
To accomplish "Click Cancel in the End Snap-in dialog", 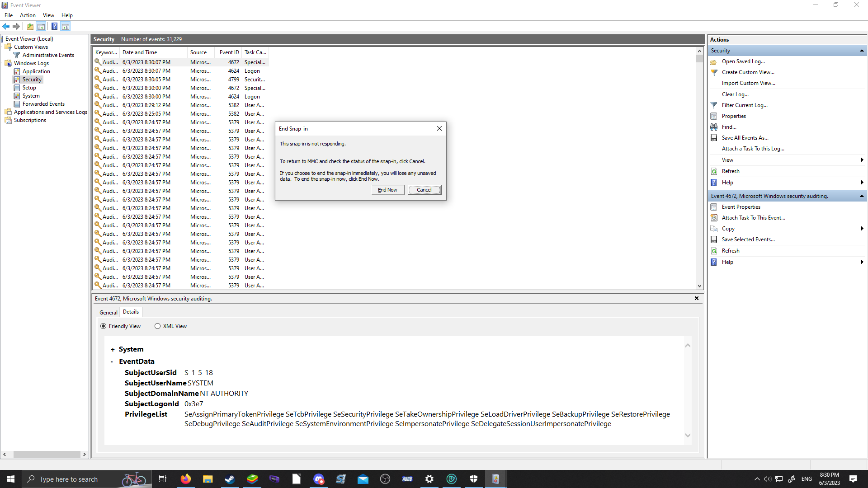I will (424, 190).
